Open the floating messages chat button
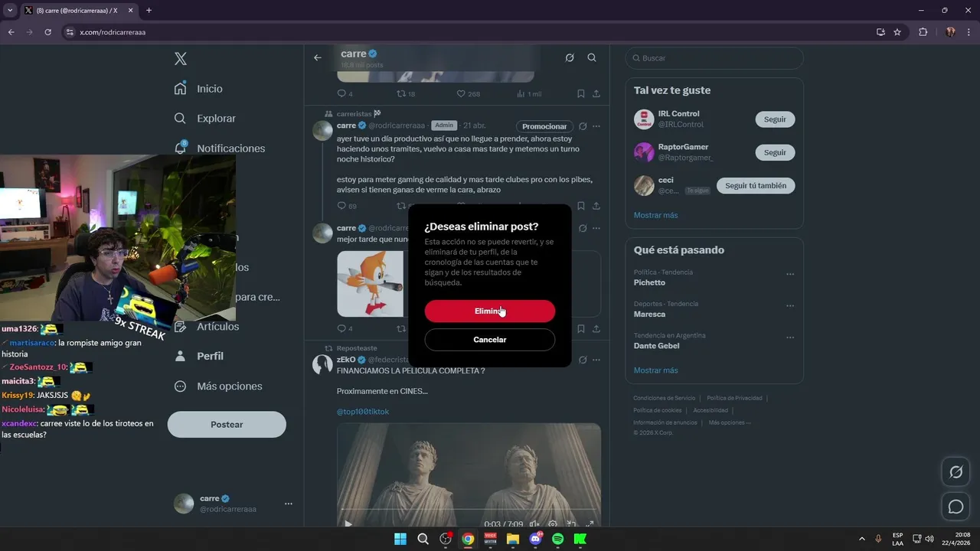Viewport: 980px width, 551px height. tap(955, 507)
